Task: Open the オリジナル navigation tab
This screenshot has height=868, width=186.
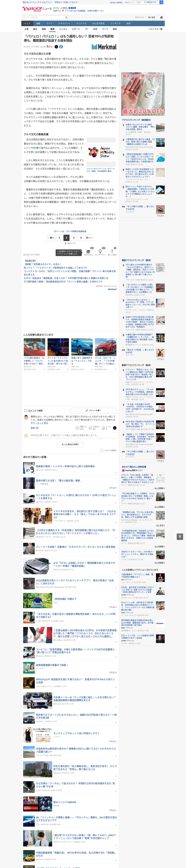Action: 81,24
